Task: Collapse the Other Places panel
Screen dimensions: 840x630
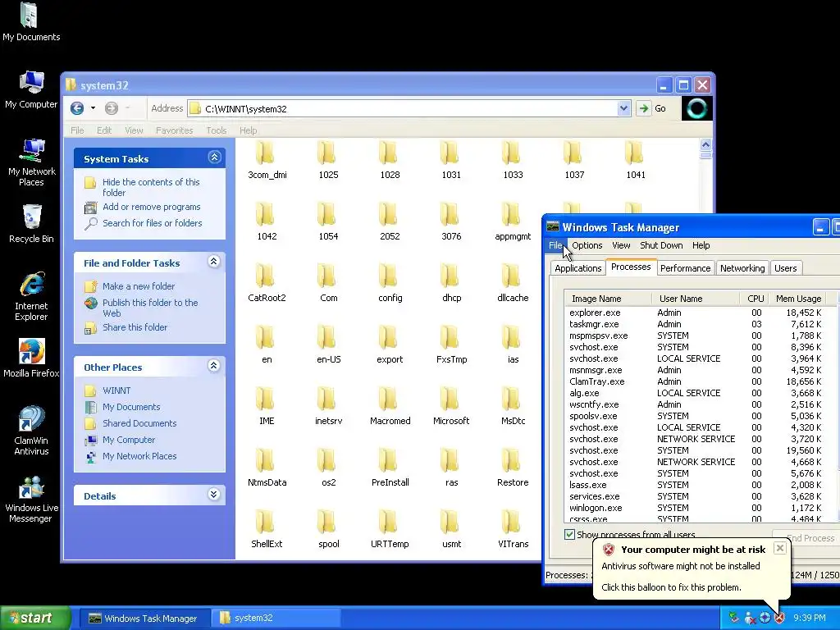Action: tap(214, 366)
